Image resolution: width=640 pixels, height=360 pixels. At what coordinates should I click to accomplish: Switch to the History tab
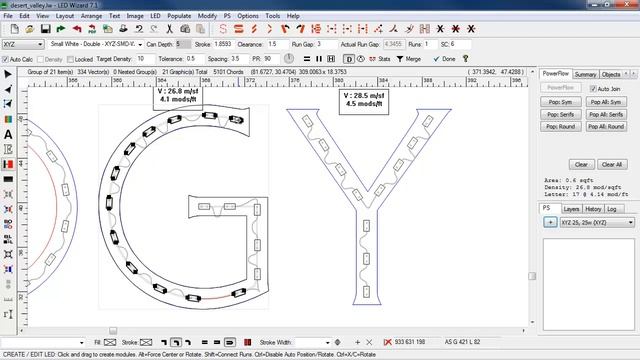click(x=593, y=209)
